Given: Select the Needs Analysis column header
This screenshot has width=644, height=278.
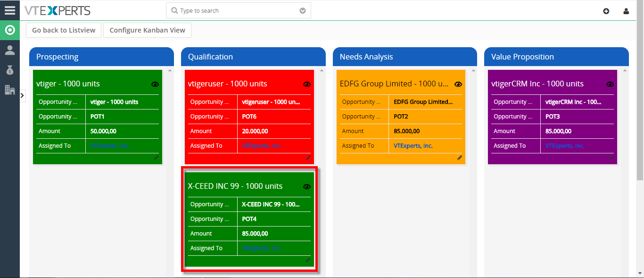Looking at the screenshot, I should coord(405,57).
